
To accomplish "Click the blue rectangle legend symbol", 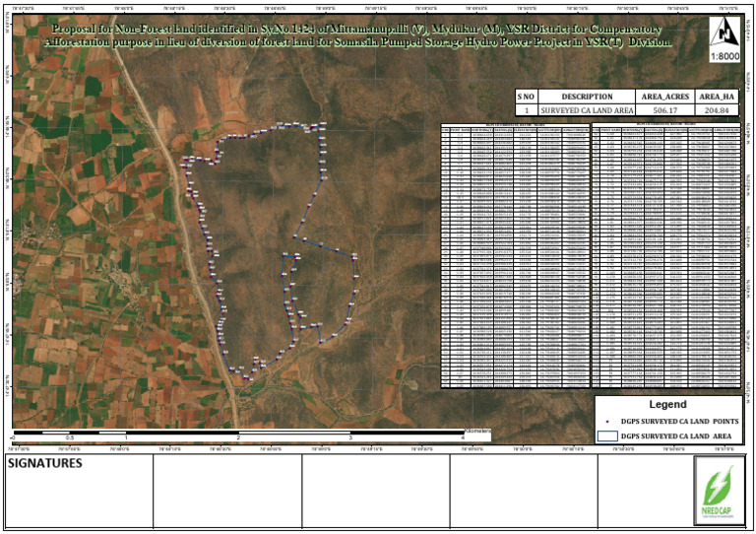I will tap(607, 435).
